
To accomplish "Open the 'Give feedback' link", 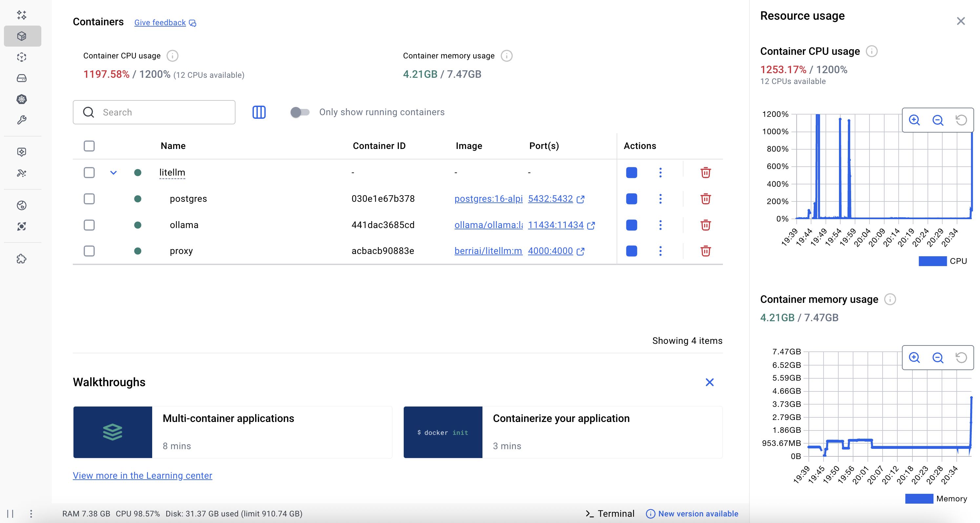I will tap(160, 22).
